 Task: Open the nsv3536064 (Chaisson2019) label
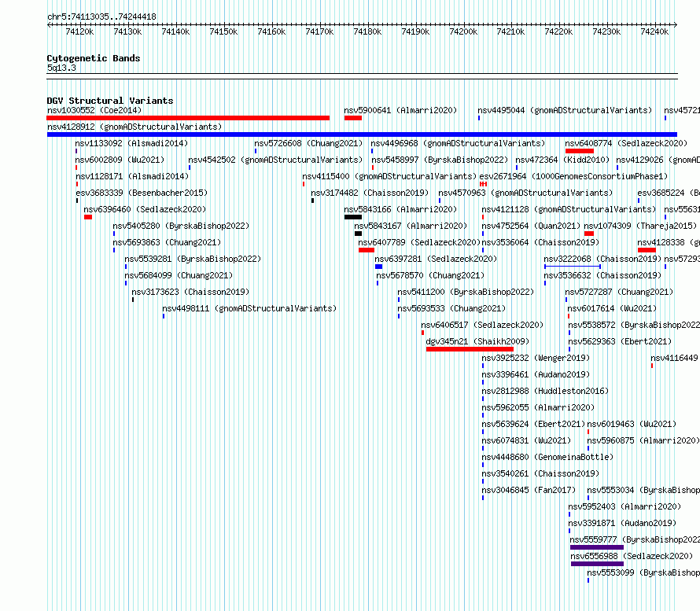click(540, 242)
